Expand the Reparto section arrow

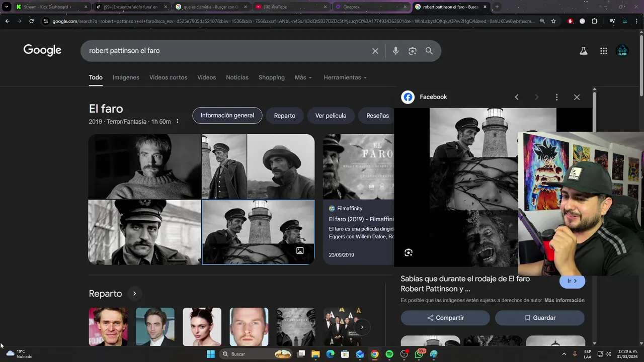[x=134, y=294]
